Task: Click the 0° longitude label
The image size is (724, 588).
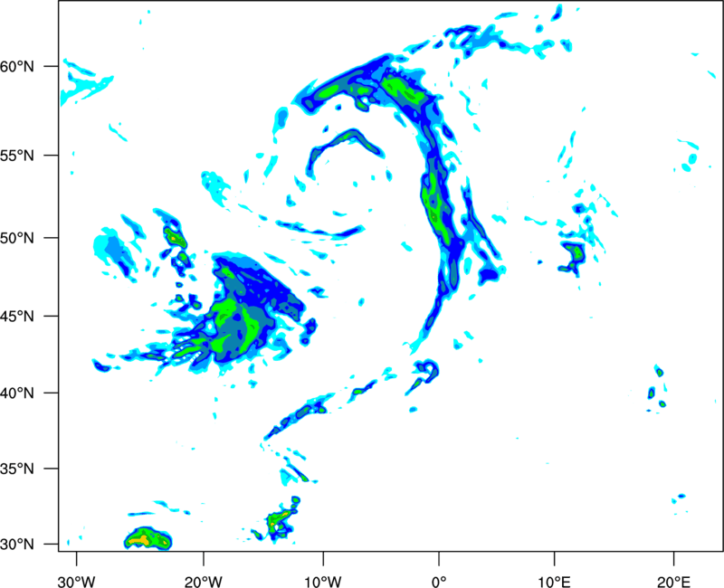Action: 439,582
